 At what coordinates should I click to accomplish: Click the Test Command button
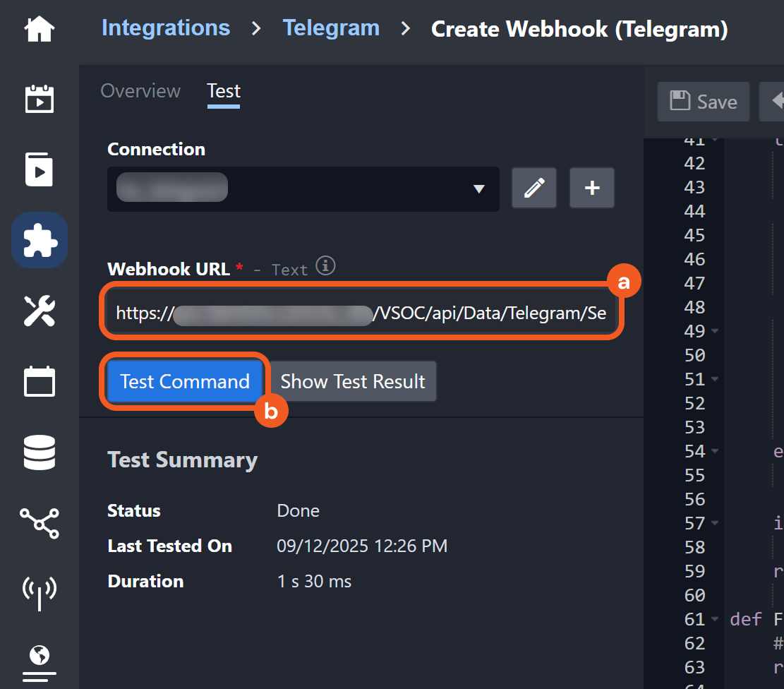pos(185,381)
